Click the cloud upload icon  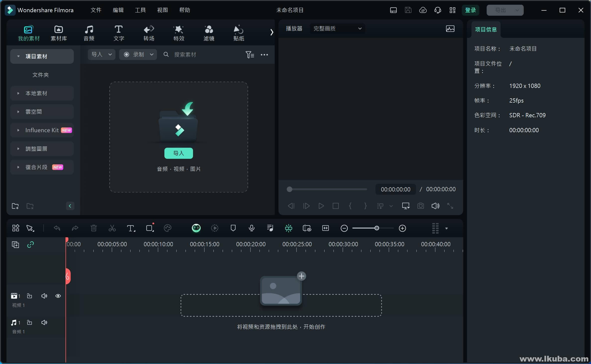[423, 10]
